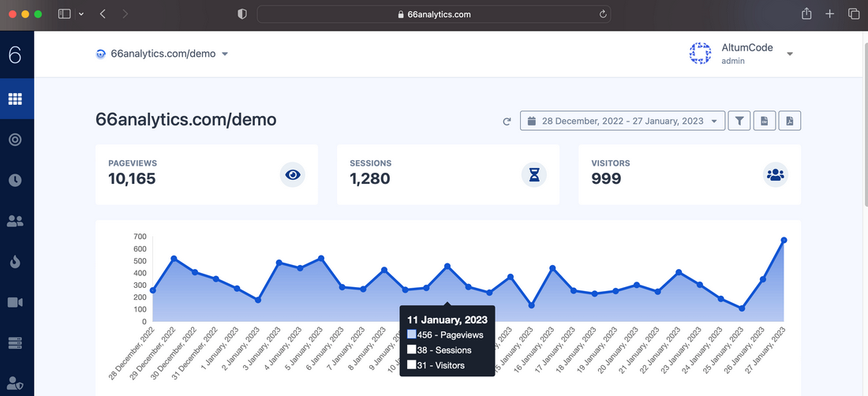Screen dimensions: 868x396
Task: Click the admin role label
Action: click(x=733, y=61)
